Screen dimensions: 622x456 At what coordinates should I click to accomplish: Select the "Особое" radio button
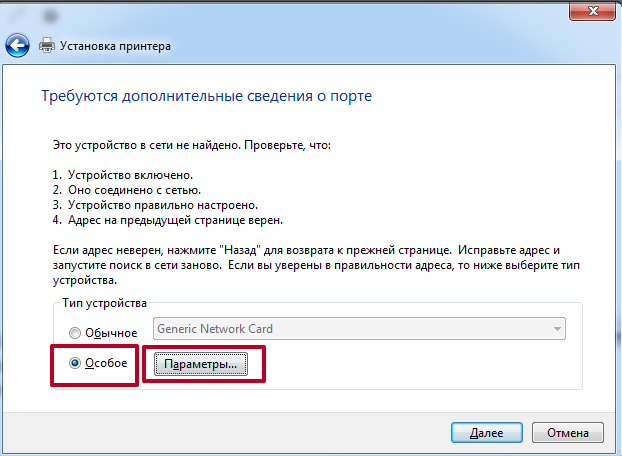pyautogui.click(x=75, y=363)
